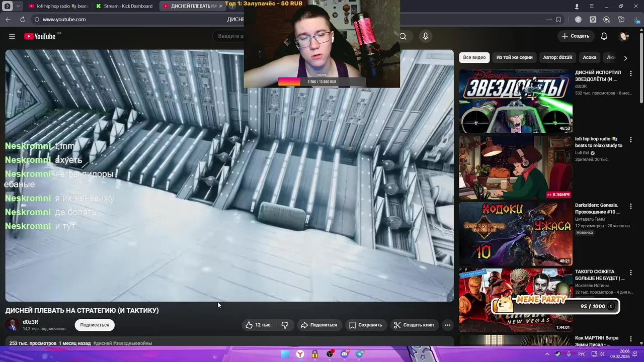Show hidden tray icons chevron
Screen dimensions: 644x362
[x=547, y=354]
